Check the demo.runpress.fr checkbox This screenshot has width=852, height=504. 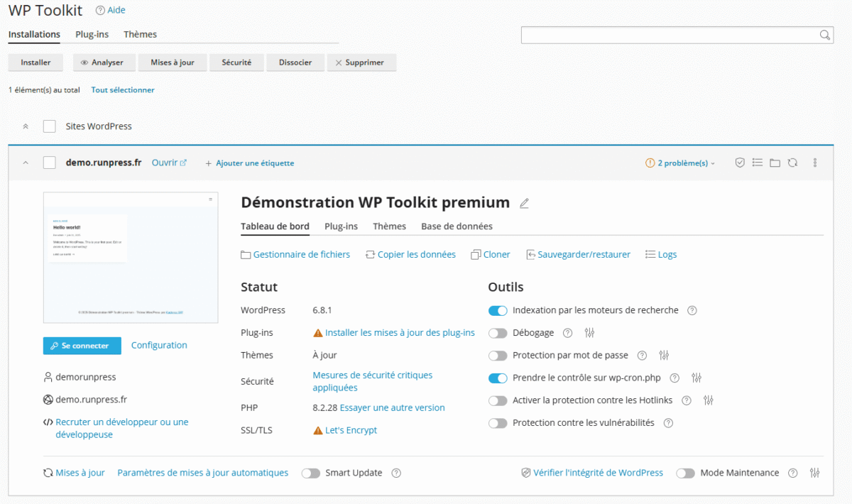[49, 163]
